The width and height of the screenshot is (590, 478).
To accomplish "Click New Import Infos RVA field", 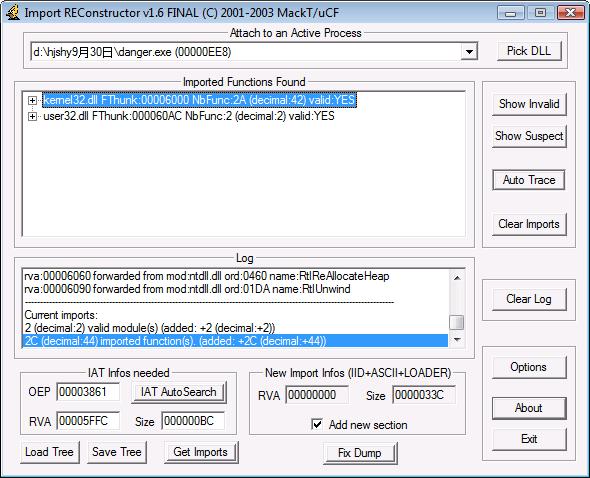I will tap(317, 395).
